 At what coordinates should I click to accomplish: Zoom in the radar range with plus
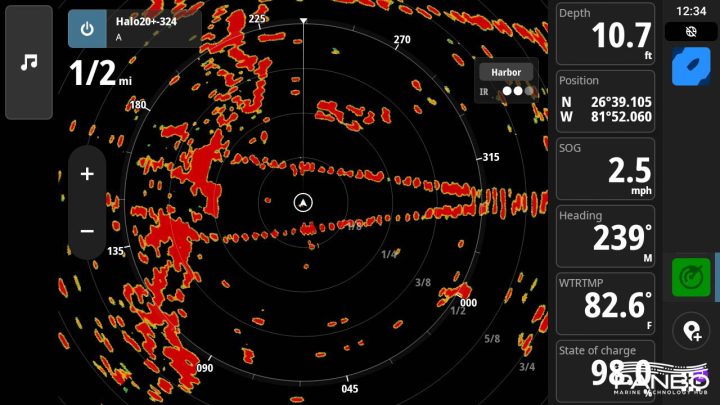pos(87,174)
